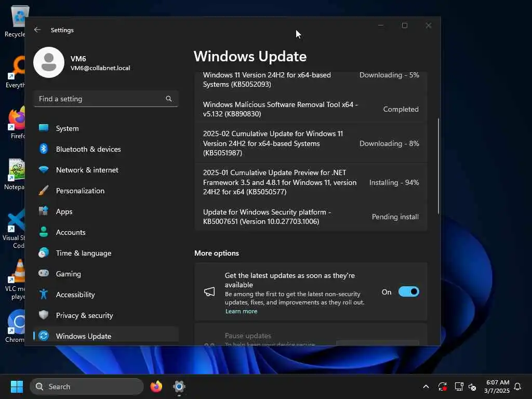Click the Pending install status
The image size is (532, 399).
(395, 217)
